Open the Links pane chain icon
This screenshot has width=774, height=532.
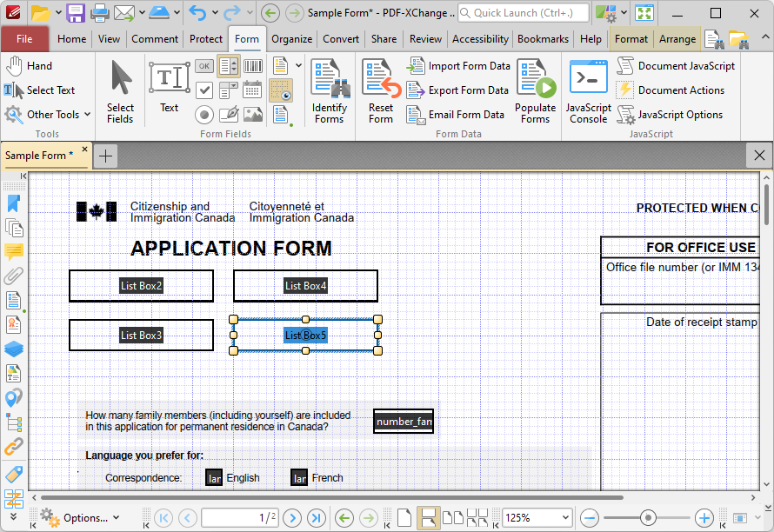(14, 446)
